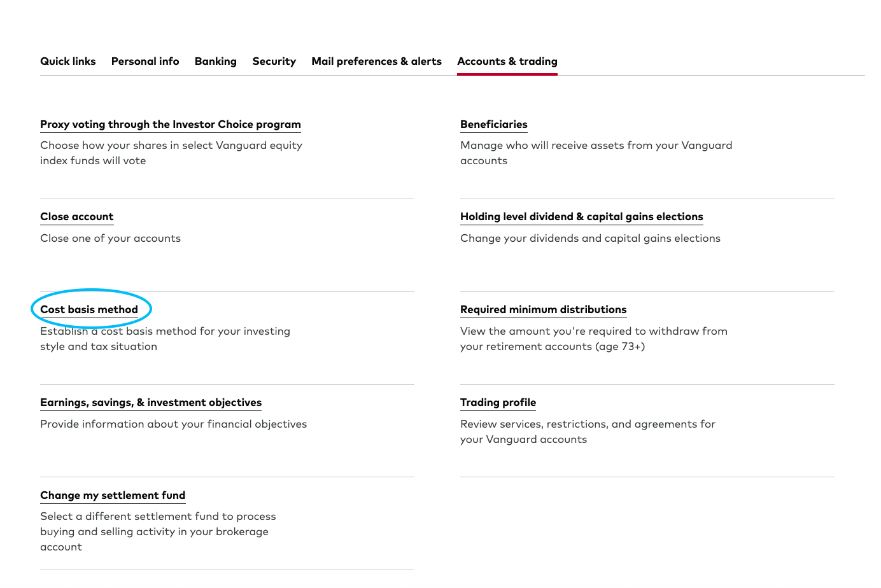Viewport: 881px width, 588px height.
Task: Go to the Banking tab
Action: [x=215, y=61]
